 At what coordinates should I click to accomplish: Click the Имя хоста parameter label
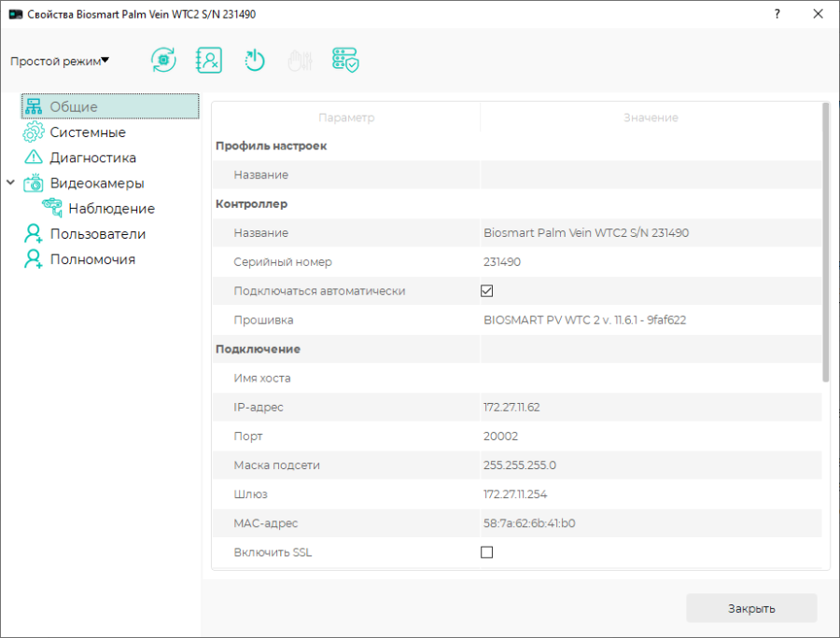tap(262, 379)
